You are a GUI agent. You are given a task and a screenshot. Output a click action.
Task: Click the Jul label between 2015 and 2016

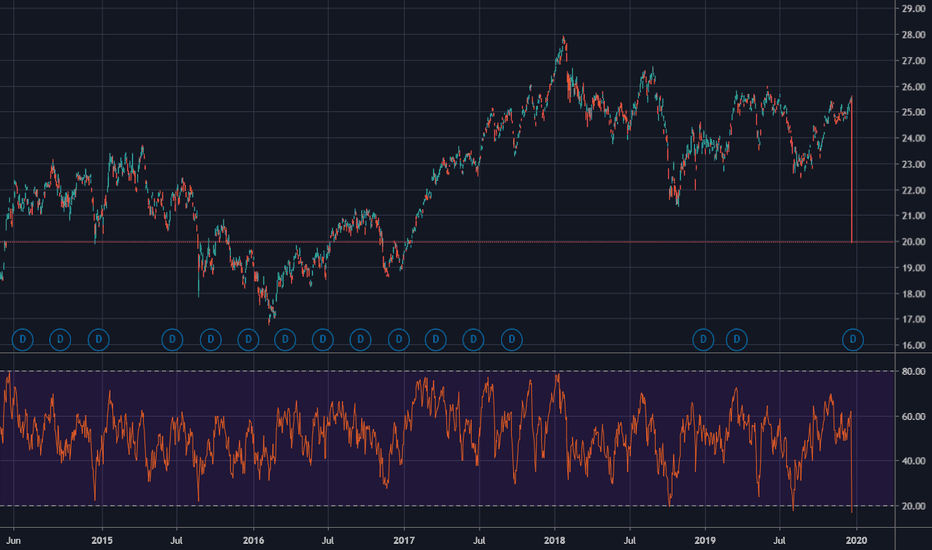[176, 540]
